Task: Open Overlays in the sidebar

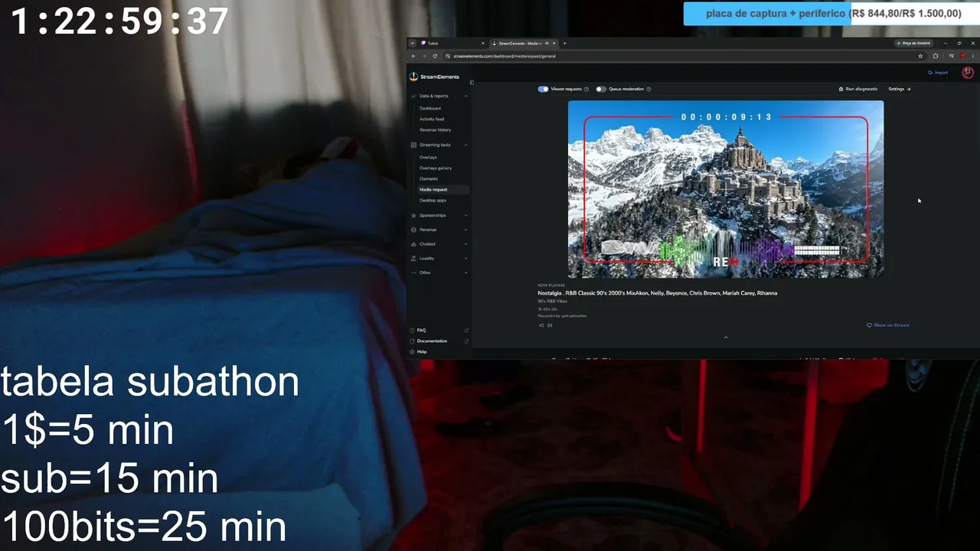Action: point(428,157)
